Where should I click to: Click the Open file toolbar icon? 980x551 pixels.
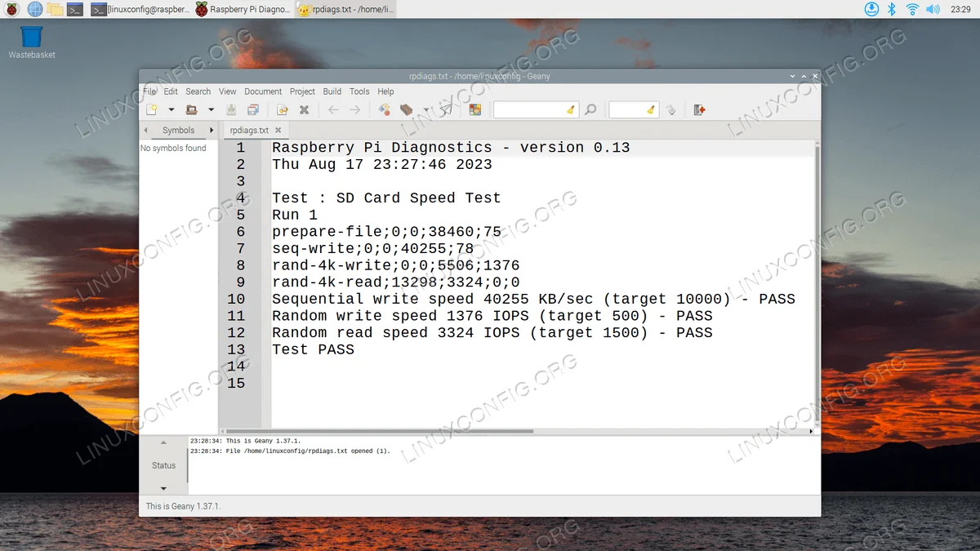[191, 109]
